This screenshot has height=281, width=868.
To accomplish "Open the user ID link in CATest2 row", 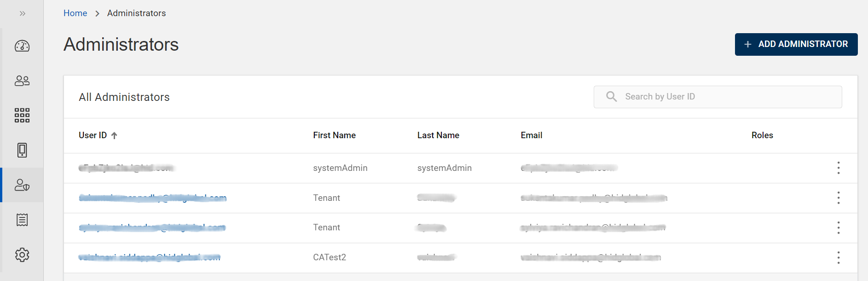I will click(149, 258).
